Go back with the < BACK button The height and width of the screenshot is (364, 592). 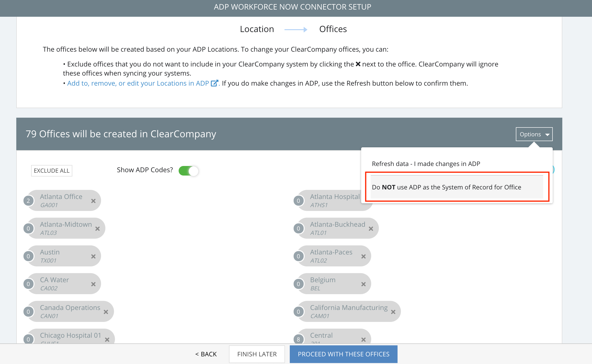point(206,354)
